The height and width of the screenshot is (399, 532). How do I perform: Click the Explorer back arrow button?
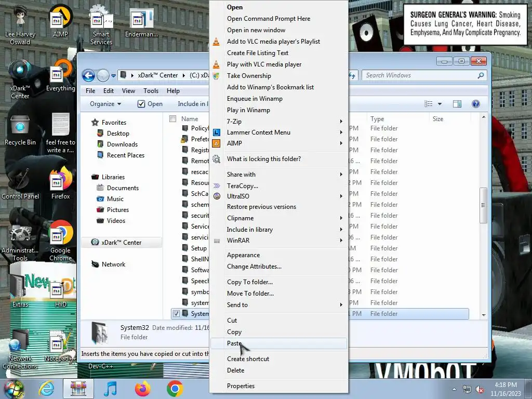click(x=88, y=75)
